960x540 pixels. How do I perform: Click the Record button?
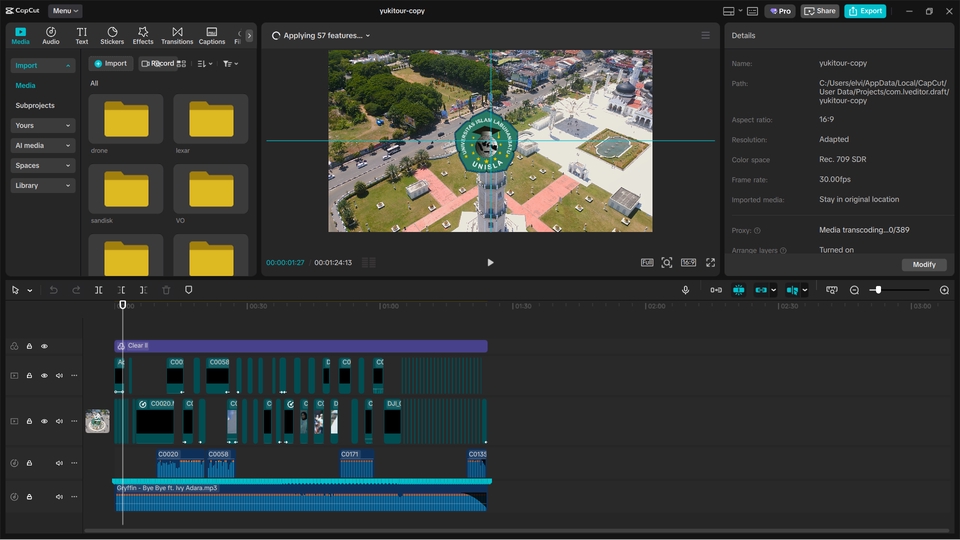coord(158,64)
